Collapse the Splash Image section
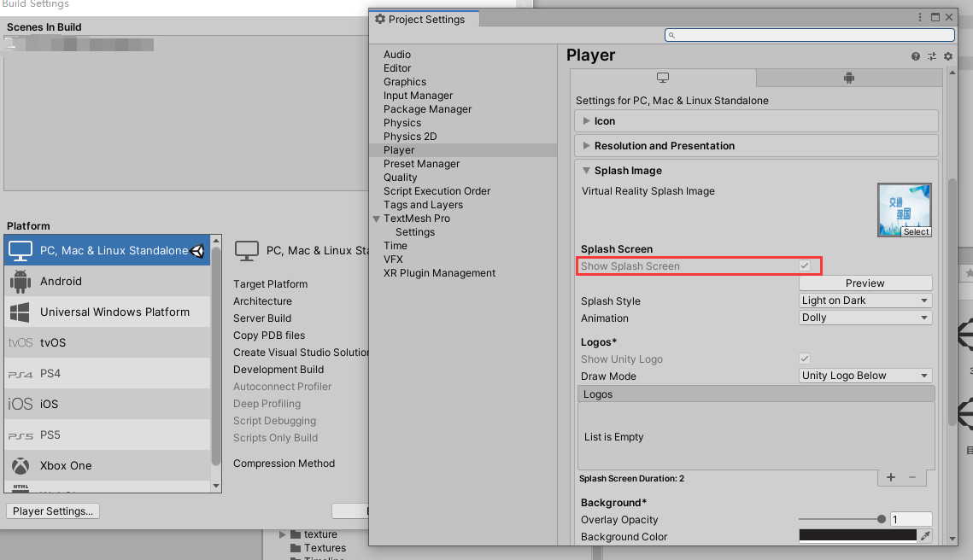Screen dimensions: 973x560 coord(586,171)
